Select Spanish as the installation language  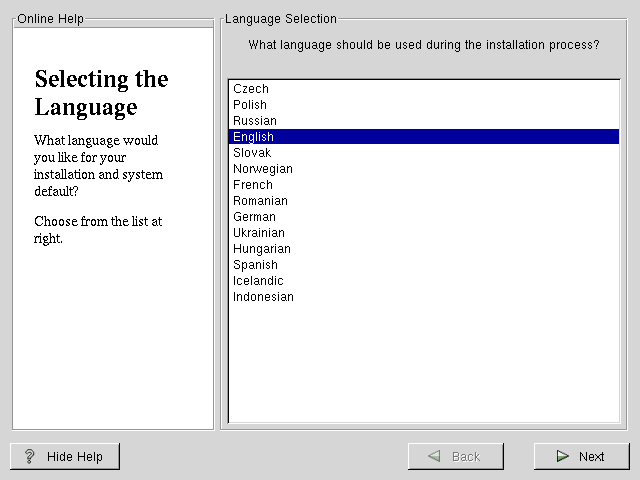255,265
